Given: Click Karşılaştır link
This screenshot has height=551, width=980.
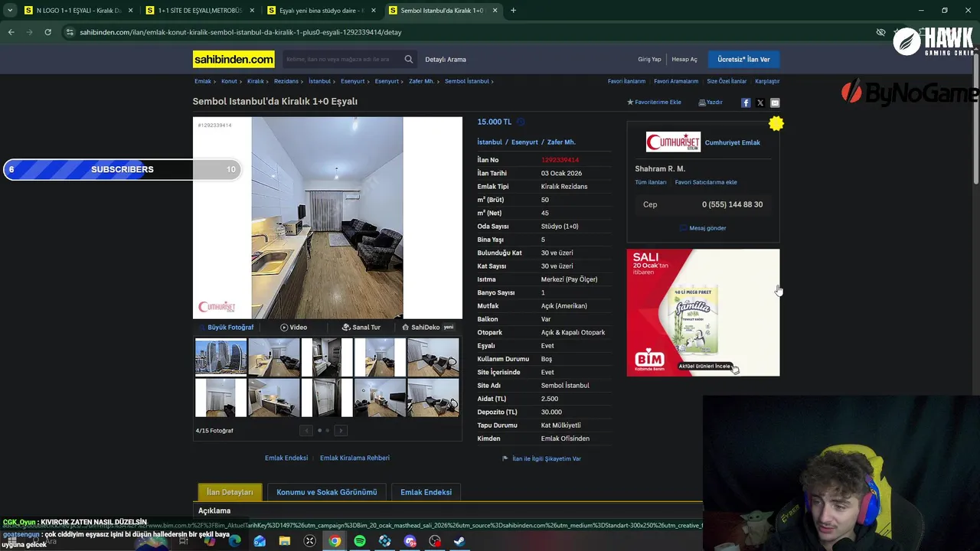Looking at the screenshot, I should click(767, 81).
